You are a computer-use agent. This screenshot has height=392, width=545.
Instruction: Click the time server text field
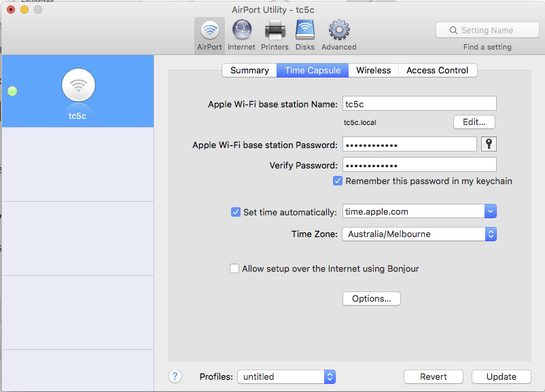coord(414,211)
